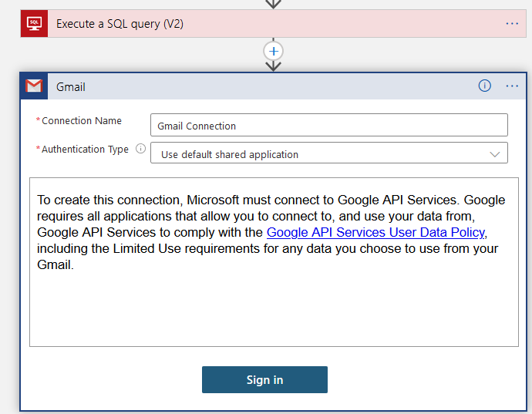The height and width of the screenshot is (414, 532).
Task: Click empty space below the notice text
Action: tap(274, 308)
